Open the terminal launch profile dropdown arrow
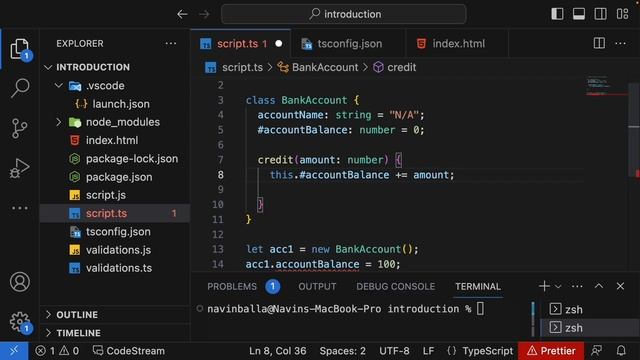Viewport: 640px width, 360px height. pos(558,287)
